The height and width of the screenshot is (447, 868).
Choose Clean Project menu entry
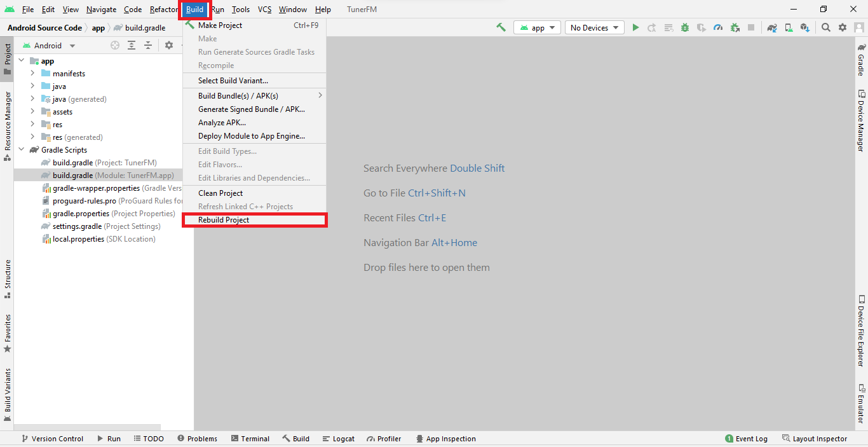pos(220,193)
